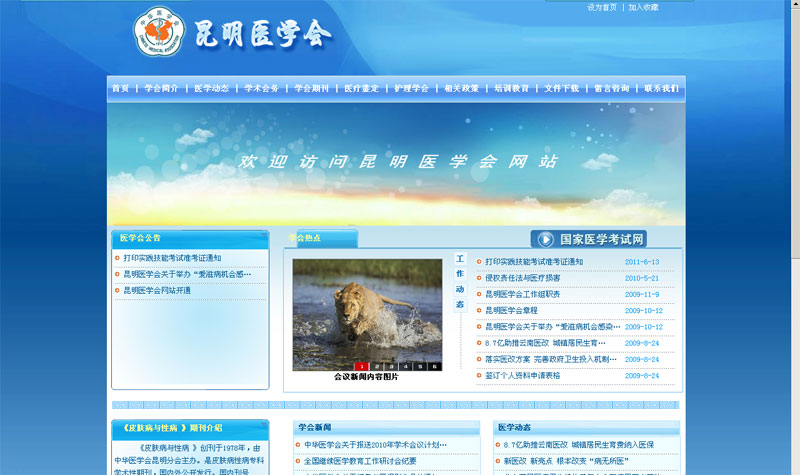Open 联系我们 in the navigation bar
The height and width of the screenshot is (475, 800).
click(x=661, y=88)
